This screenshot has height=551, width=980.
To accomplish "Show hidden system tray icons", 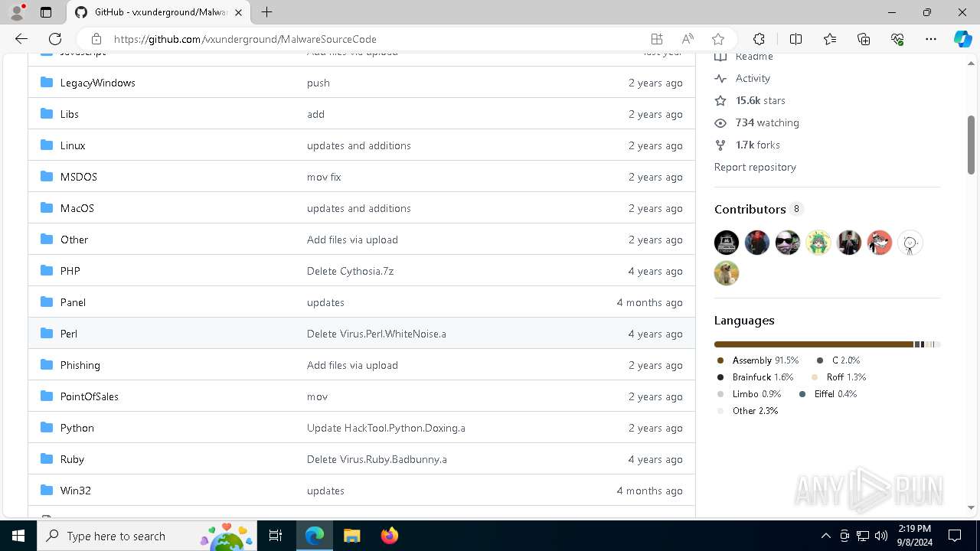I will click(x=825, y=536).
